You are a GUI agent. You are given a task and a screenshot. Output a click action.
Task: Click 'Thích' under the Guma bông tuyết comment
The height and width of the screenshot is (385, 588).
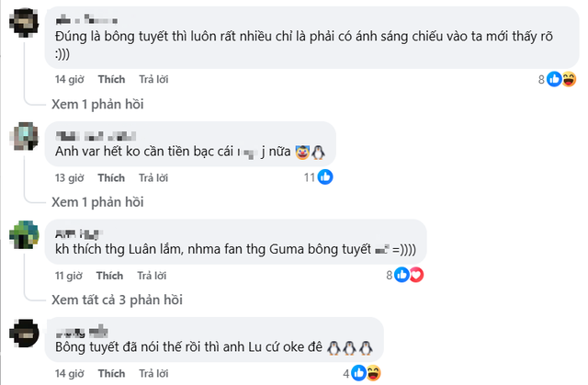click(109, 276)
